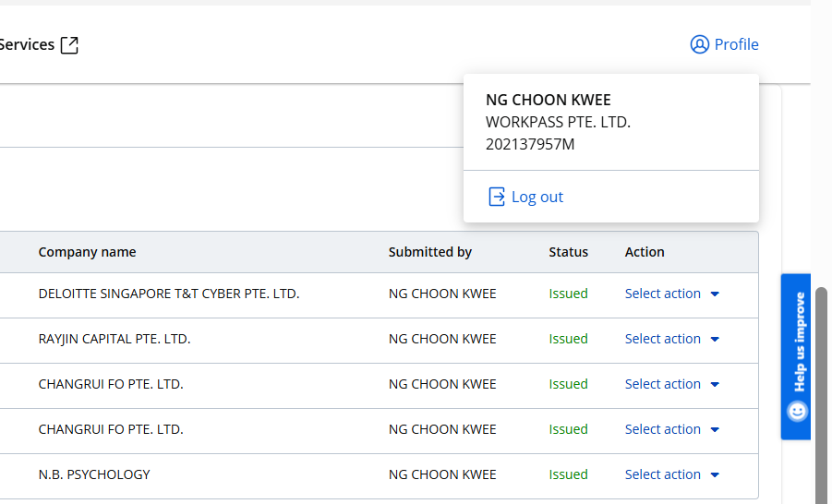Select the DELOITTE SINGAPORE T&T CYBER company name
Viewport: 832px width, 504px height.
[169, 294]
